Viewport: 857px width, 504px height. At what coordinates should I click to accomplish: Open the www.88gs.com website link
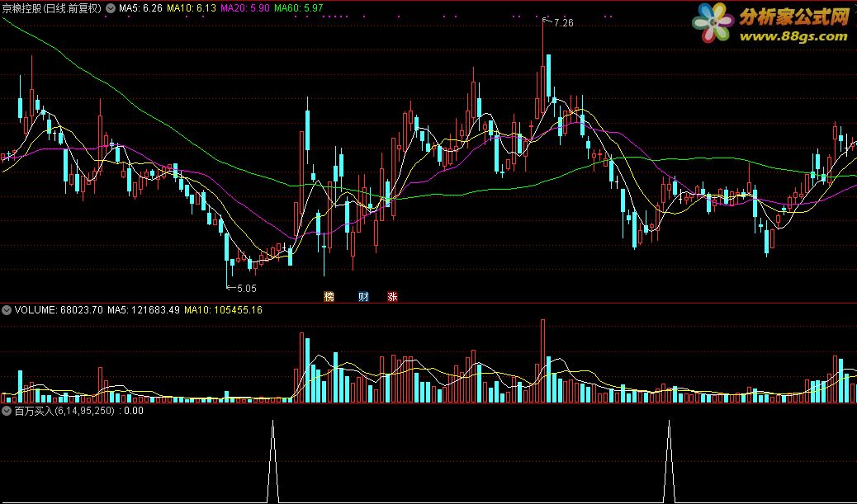(x=793, y=36)
